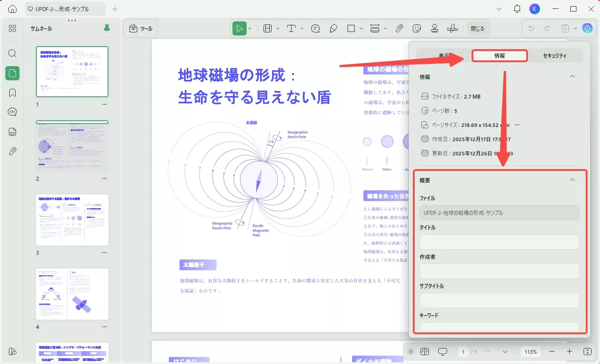
Task: Click the signature tool
Action: (x=452, y=28)
